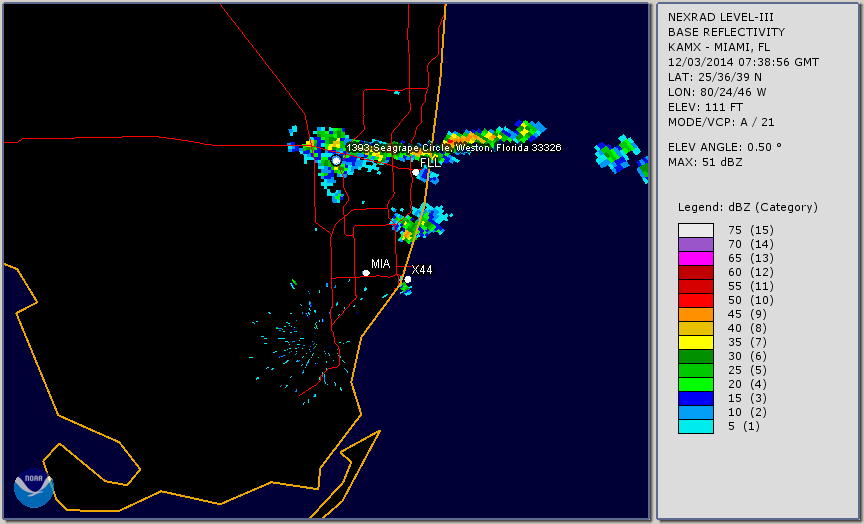864x524 pixels.
Task: Click the '75 (15)' legend label
Action: tap(750, 230)
